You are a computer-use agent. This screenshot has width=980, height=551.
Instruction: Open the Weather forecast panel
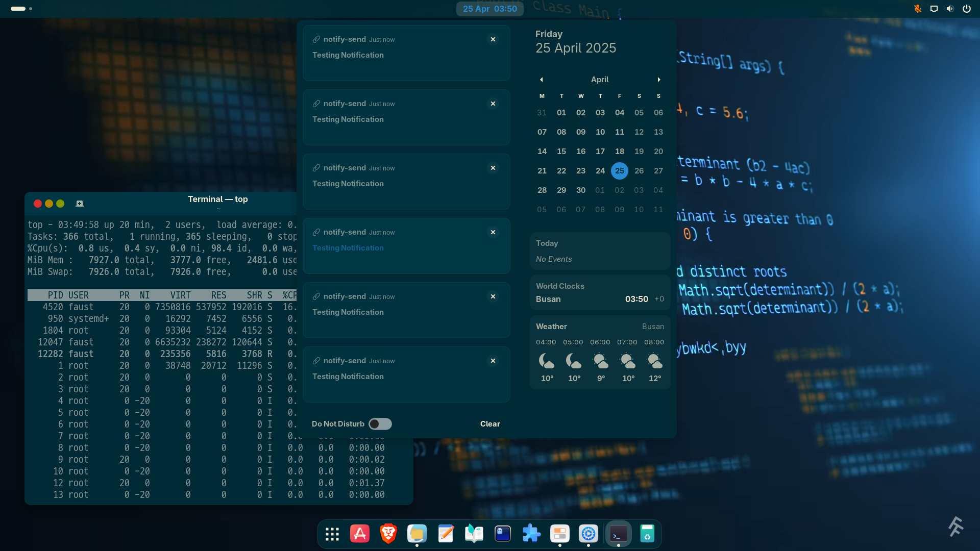(600, 353)
